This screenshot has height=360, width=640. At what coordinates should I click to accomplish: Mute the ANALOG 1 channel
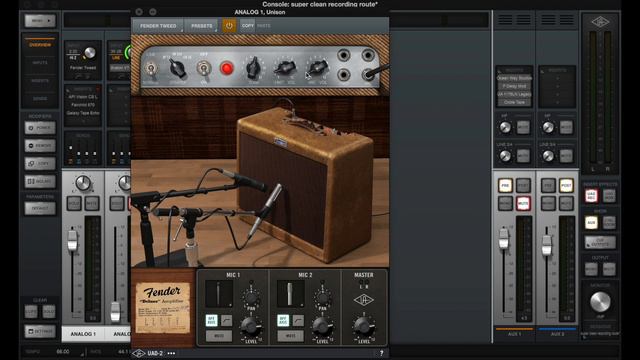(x=92, y=203)
